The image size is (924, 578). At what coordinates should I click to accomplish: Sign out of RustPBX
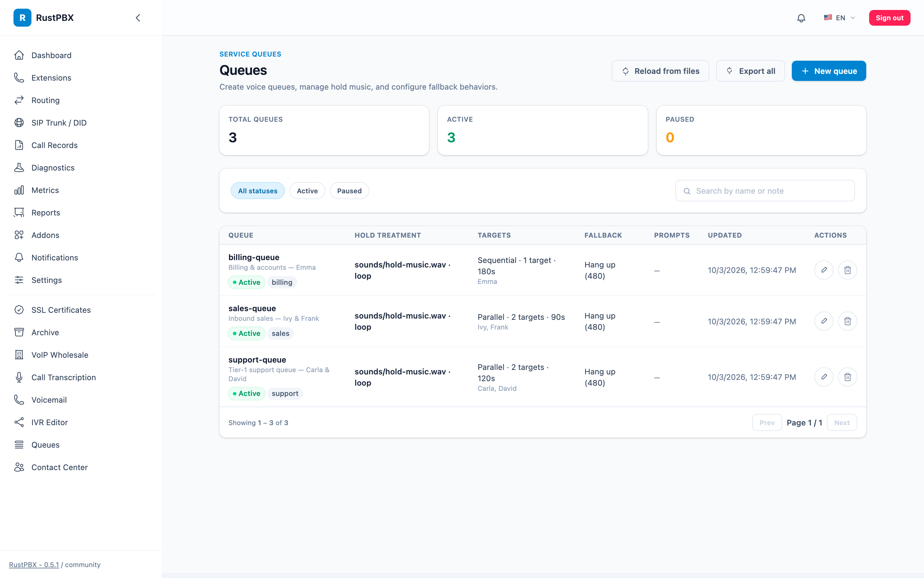(x=889, y=18)
